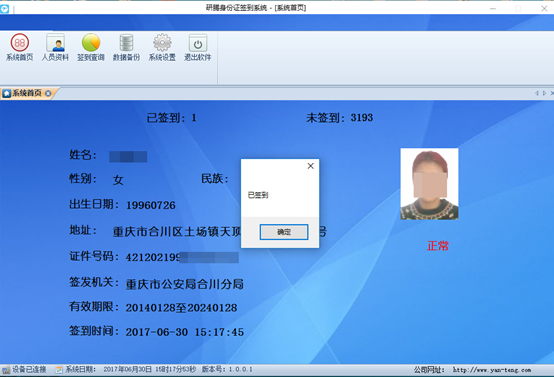Screen dimensions: 554x377
Task: Open the 签到查询 check-in query icon
Action: tap(91, 47)
